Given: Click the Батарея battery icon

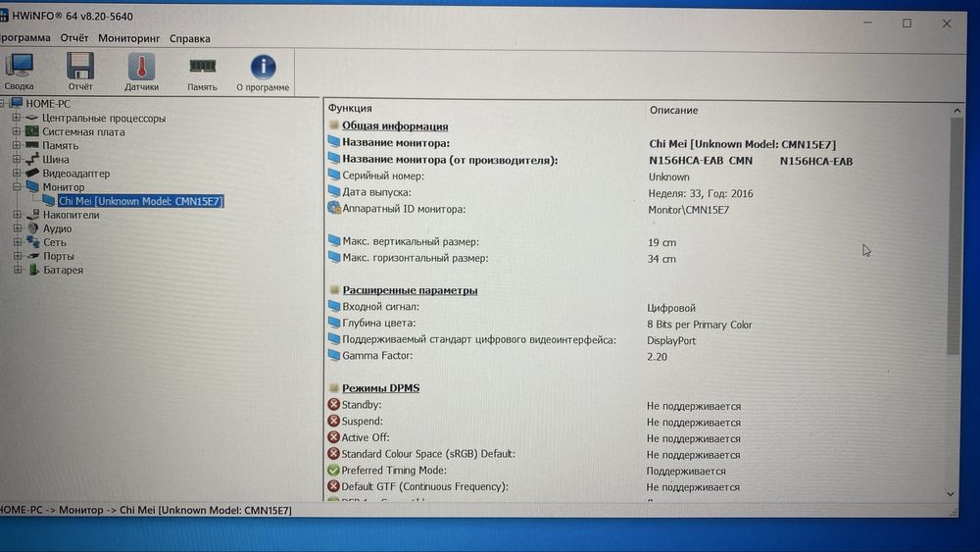Looking at the screenshot, I should [33, 270].
